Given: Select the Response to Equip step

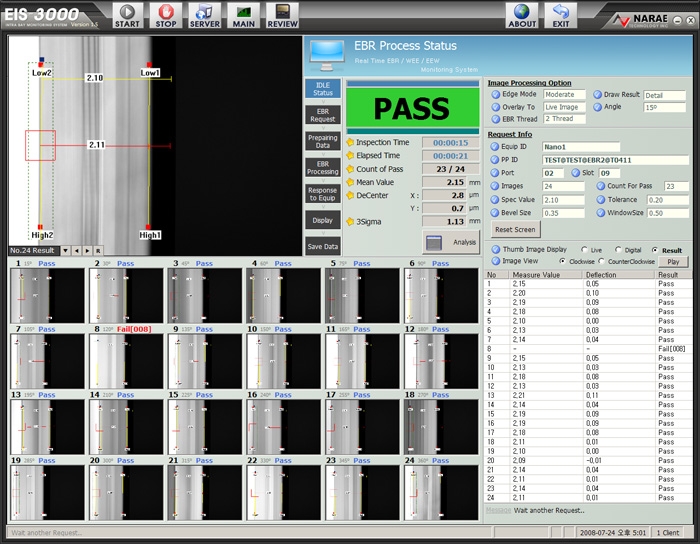Looking at the screenshot, I should click(323, 194).
